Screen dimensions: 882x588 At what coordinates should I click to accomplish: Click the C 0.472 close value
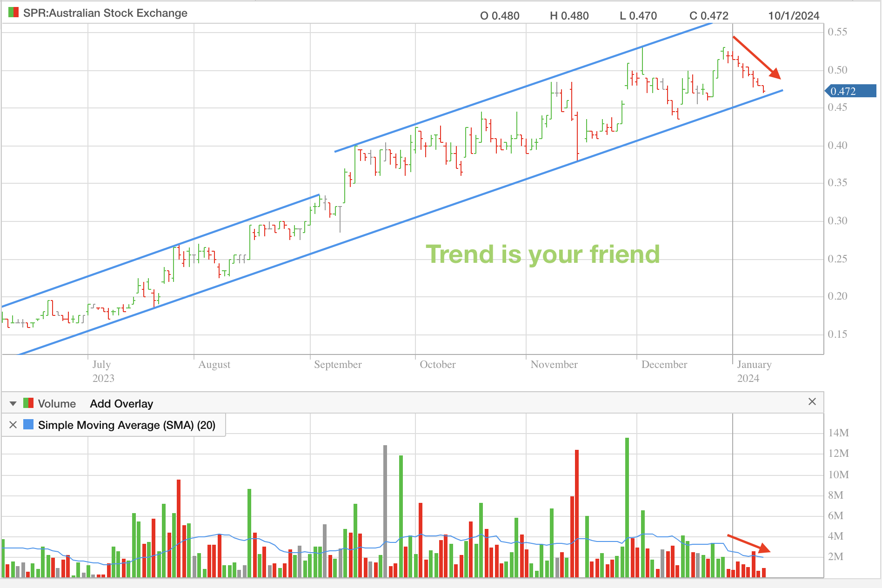coord(709,16)
